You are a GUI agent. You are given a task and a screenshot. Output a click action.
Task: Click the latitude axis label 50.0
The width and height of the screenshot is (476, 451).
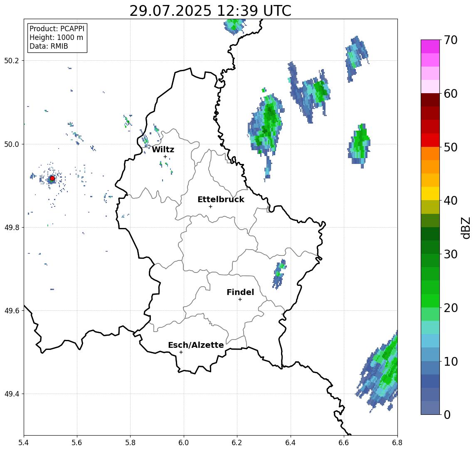coord(12,144)
